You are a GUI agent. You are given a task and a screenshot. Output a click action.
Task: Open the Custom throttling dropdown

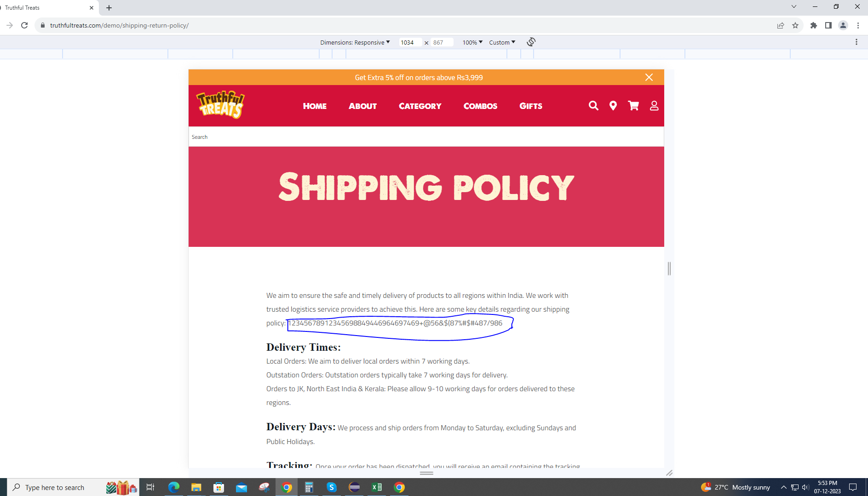coord(502,42)
